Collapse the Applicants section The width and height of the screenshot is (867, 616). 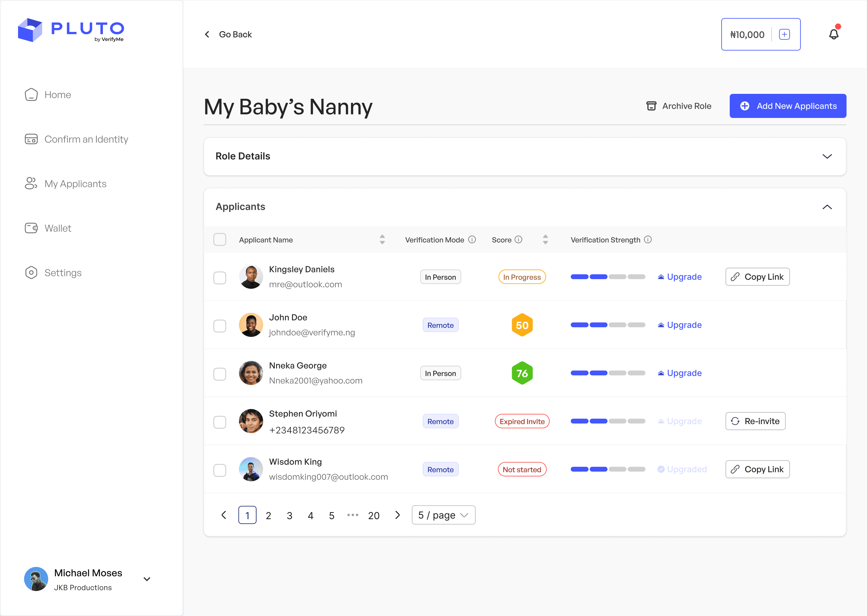(827, 207)
